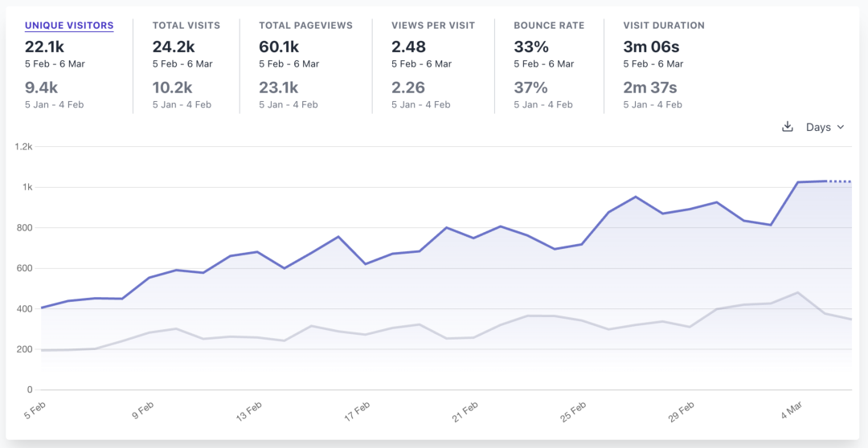868x448 pixels.
Task: Click the 400 y-axis label
Action: click(26, 308)
